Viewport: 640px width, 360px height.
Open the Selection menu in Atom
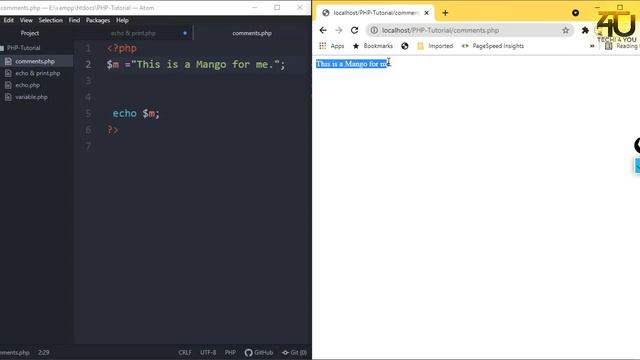pyautogui.click(x=51, y=20)
